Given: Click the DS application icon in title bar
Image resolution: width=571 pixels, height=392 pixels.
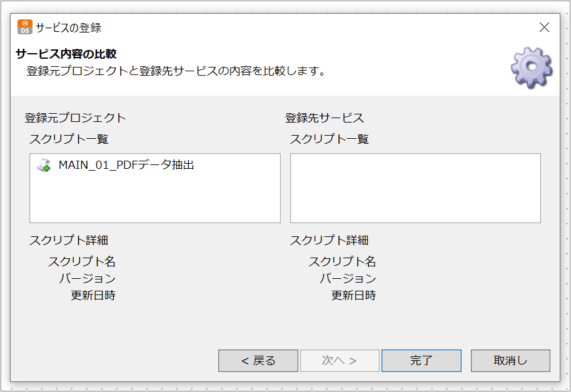Looking at the screenshot, I should pos(25,28).
